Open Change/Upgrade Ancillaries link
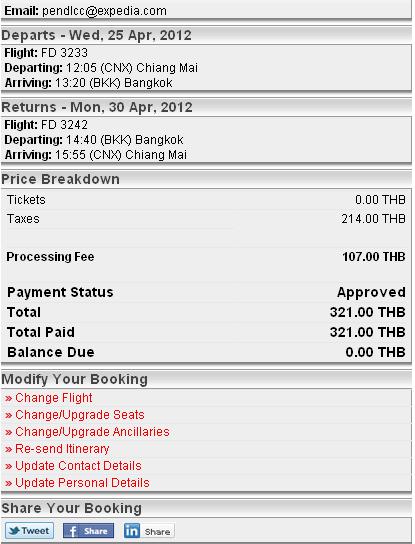 pyautogui.click(x=92, y=432)
